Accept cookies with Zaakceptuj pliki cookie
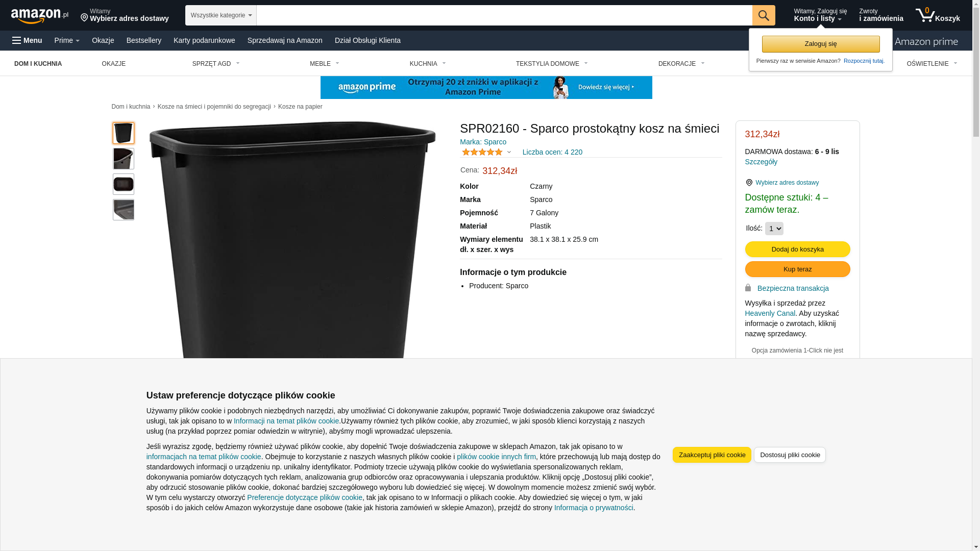Screen dimensions: 980x551 coord(712,455)
